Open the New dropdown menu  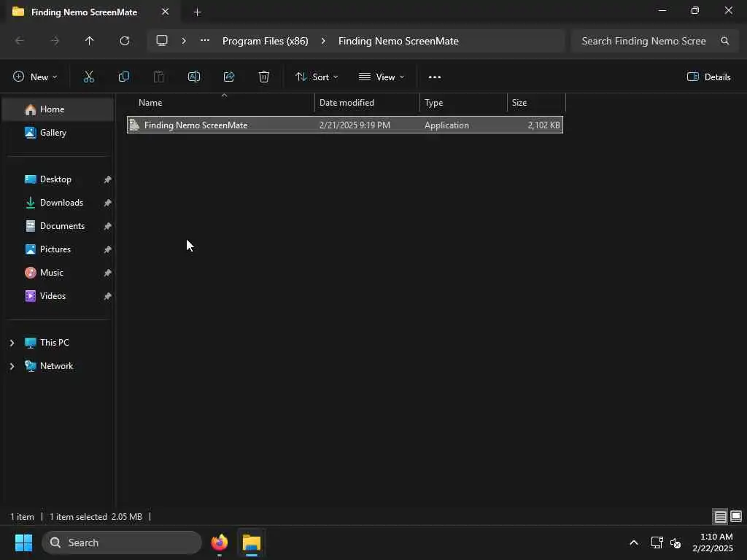click(35, 77)
